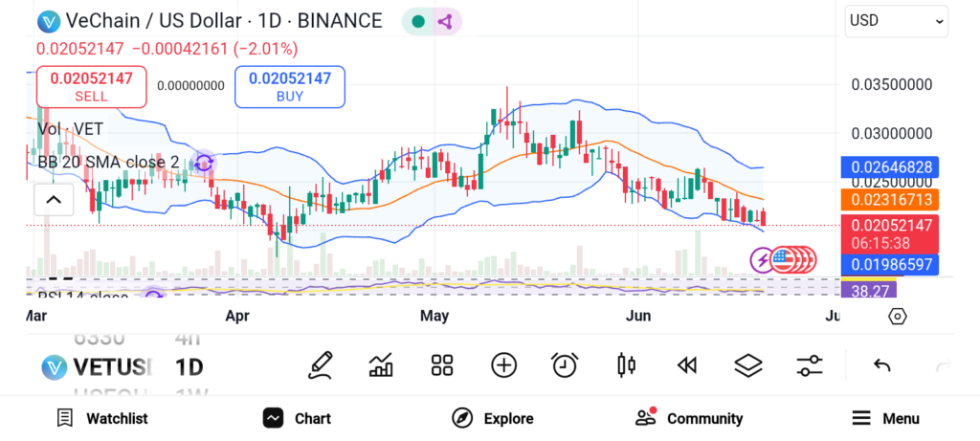Screen dimensions: 980x441
Task: Click the Jun date axis label
Action: click(x=638, y=316)
